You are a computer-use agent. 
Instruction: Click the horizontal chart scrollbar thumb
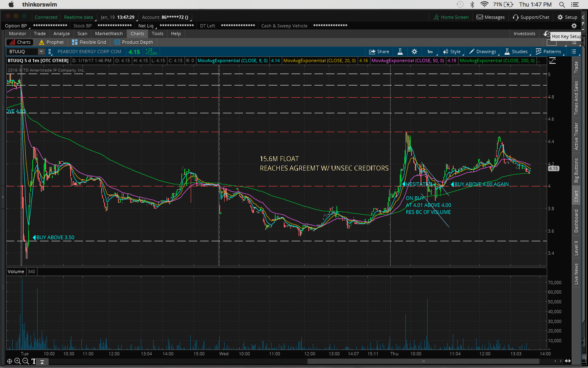[x=423, y=361]
